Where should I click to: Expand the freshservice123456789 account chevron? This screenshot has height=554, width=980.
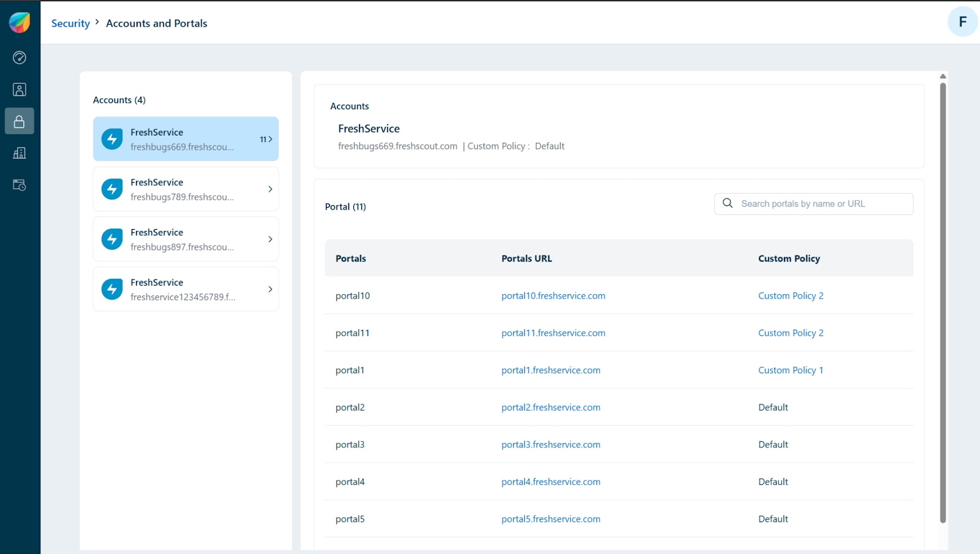pos(270,289)
